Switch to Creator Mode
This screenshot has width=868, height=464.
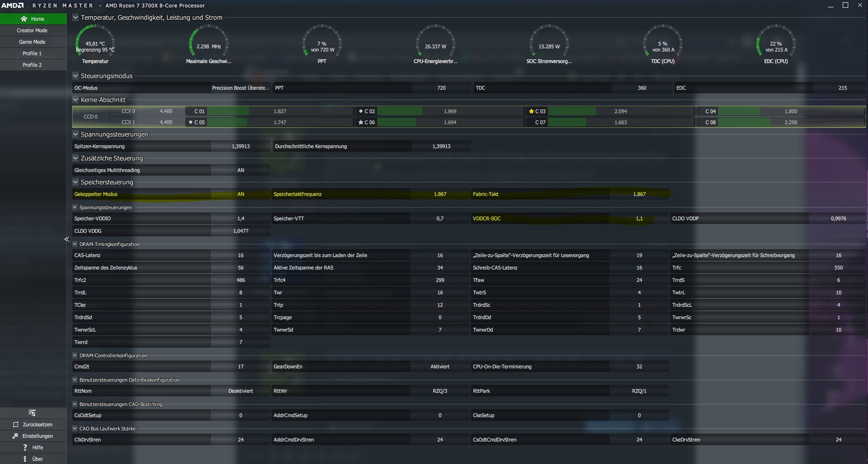click(x=33, y=30)
